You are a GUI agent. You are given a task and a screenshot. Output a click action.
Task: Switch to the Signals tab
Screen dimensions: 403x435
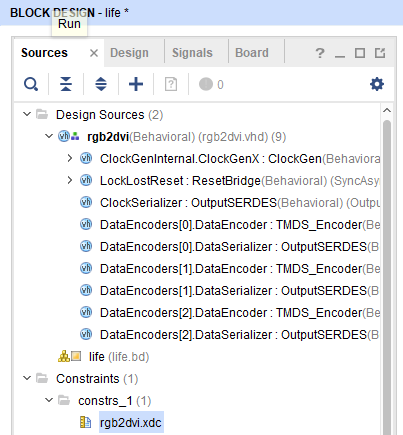pyautogui.click(x=192, y=53)
